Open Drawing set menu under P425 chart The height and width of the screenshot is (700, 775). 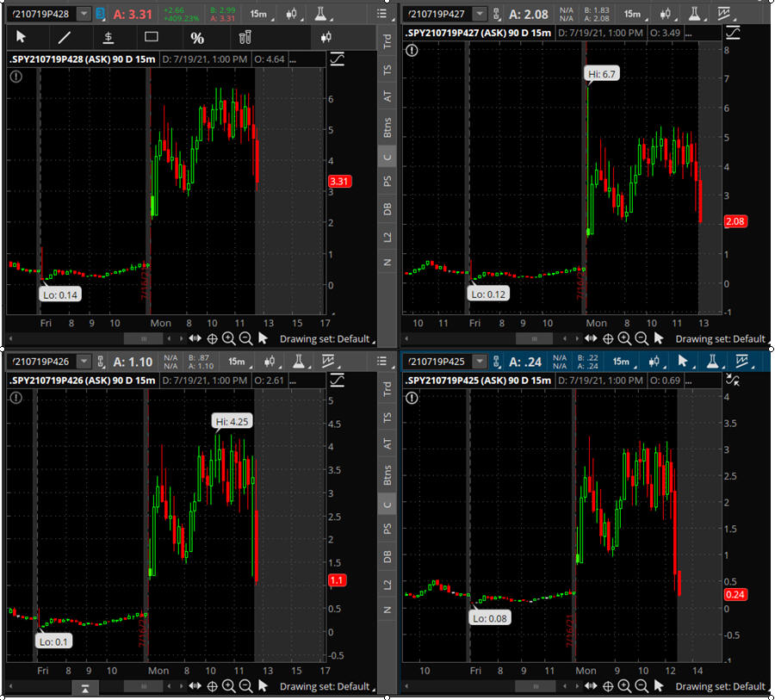[x=722, y=686]
